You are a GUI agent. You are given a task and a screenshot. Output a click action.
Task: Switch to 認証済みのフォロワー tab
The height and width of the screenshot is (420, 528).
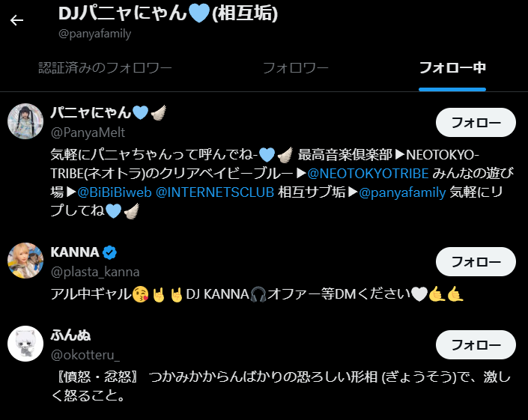point(105,68)
